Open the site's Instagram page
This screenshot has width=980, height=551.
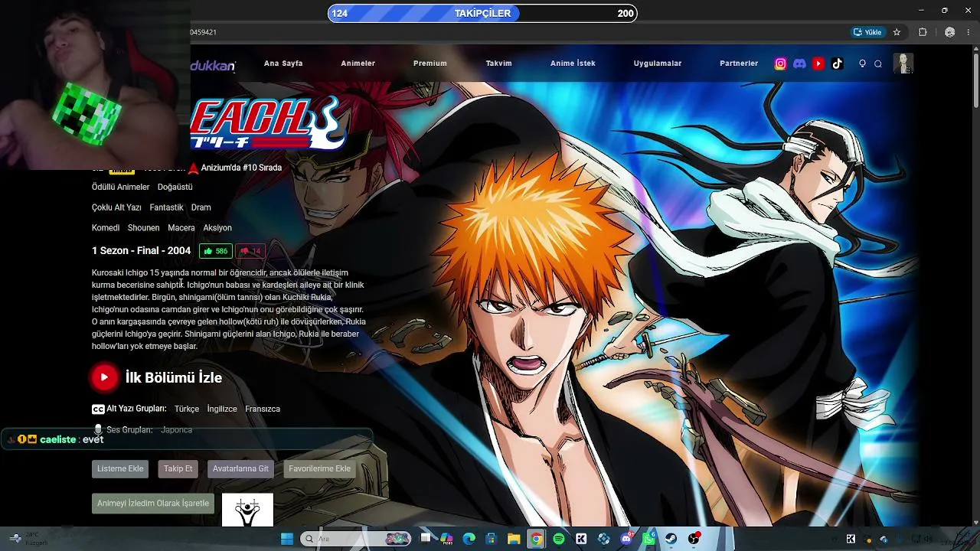780,64
